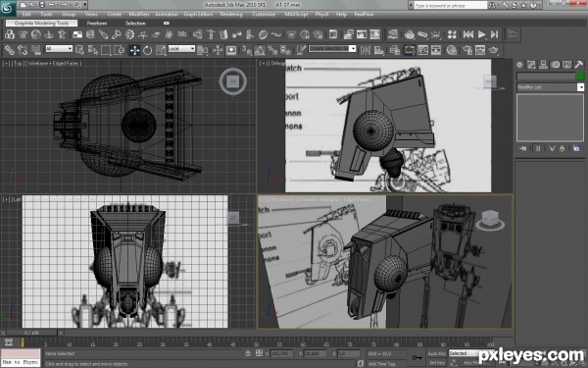
Task: Click the time slider 0 / 100 handle
Action: click(x=31, y=333)
